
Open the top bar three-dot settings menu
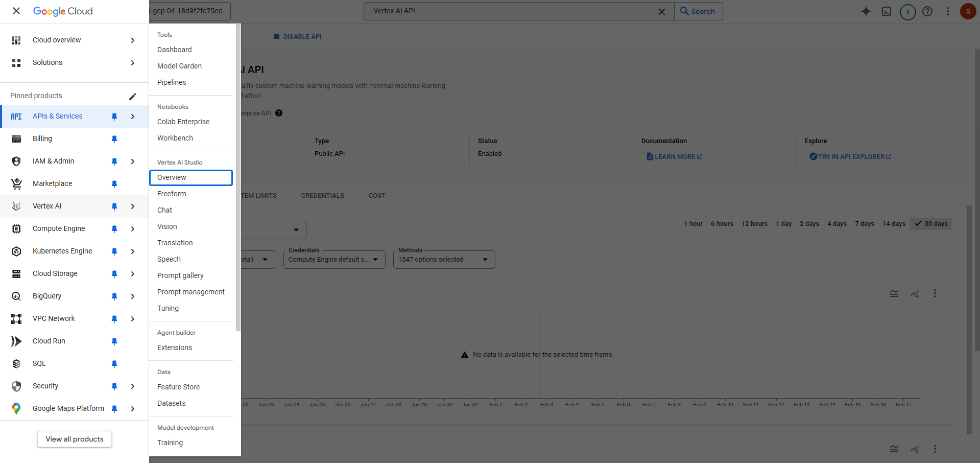click(948, 11)
